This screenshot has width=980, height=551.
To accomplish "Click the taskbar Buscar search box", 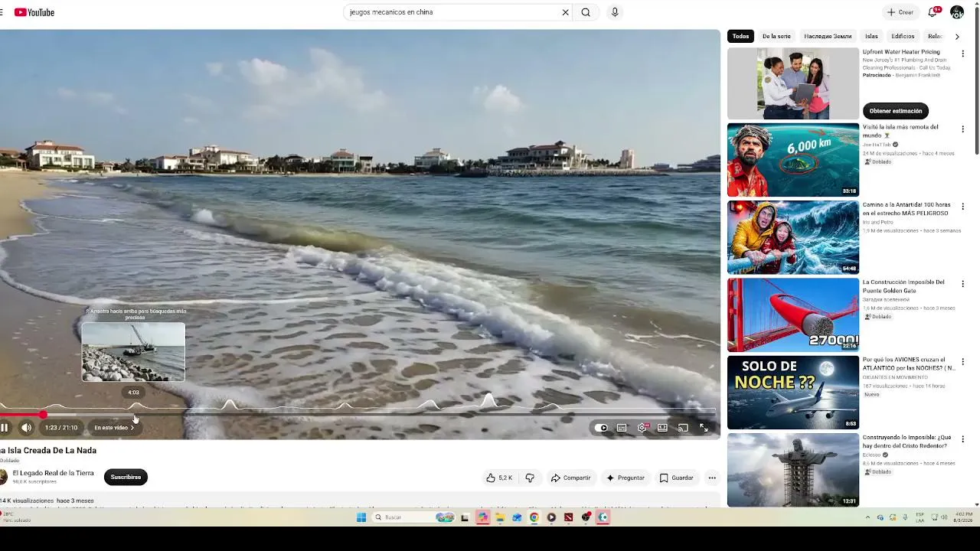I will tap(413, 517).
